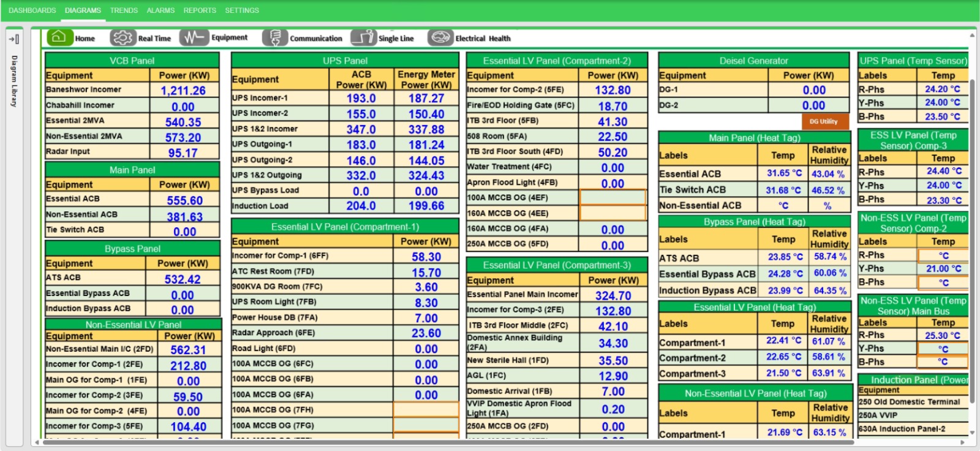Go to the Alarms tab

pos(160,10)
